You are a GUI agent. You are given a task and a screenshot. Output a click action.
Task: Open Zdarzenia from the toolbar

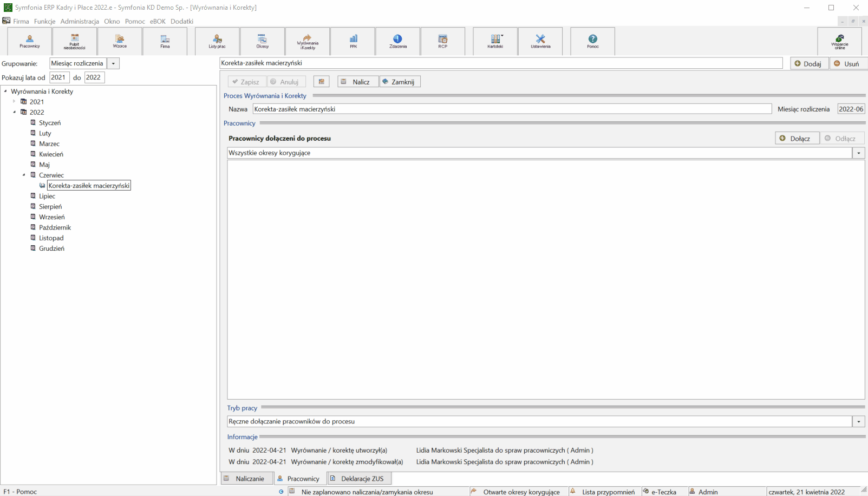tap(398, 41)
